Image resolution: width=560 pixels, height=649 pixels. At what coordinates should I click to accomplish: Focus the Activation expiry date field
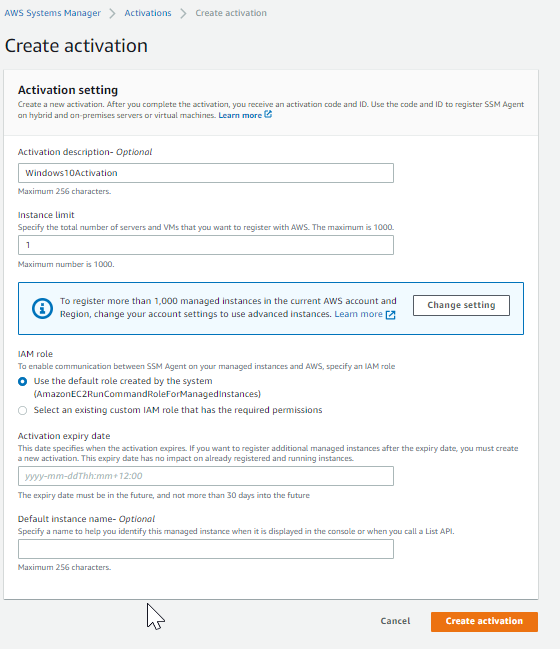point(206,476)
